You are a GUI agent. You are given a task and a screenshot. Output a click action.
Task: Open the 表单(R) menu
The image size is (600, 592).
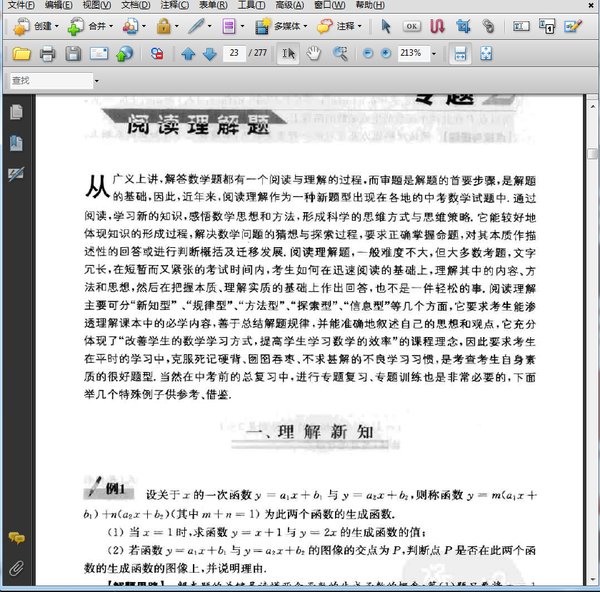pos(213,5)
